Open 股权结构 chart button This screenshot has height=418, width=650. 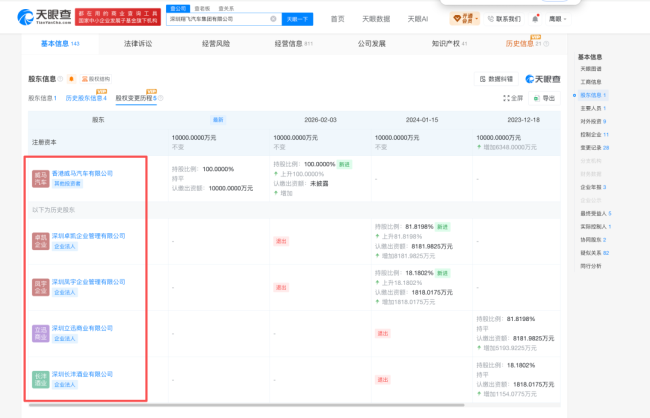tap(96, 79)
